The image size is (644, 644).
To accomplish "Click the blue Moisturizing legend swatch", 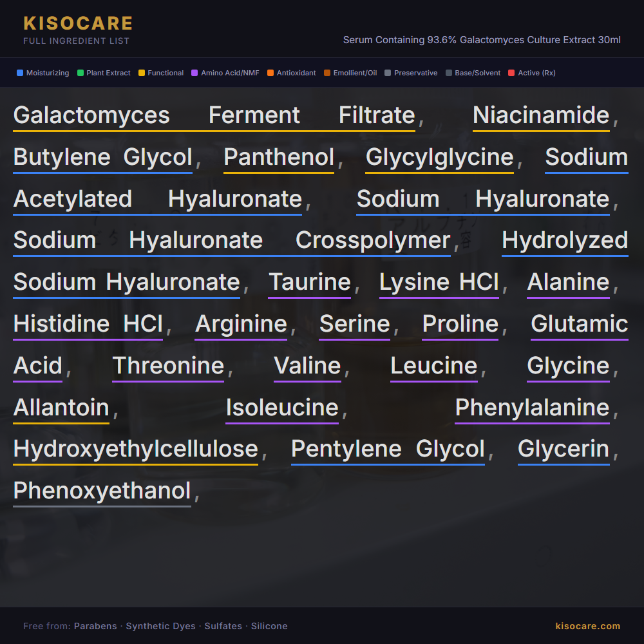I will click(x=20, y=73).
